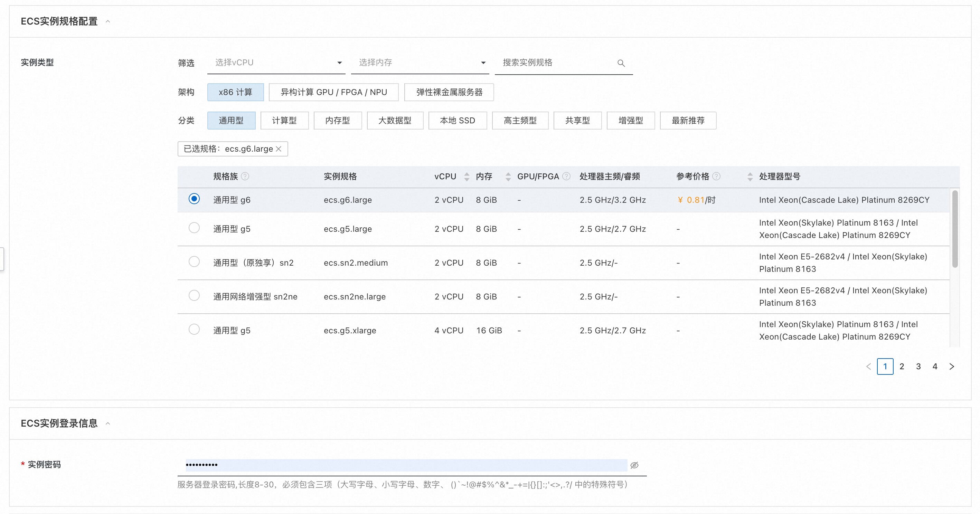The image size is (980, 514).
Task: Open the 选择内存 dropdown
Action: tap(420, 63)
